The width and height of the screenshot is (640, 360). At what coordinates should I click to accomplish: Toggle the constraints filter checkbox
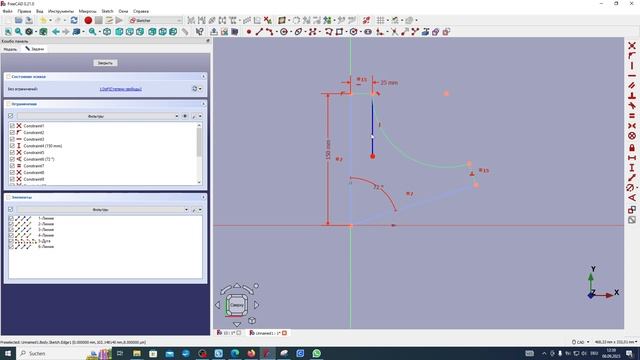pos(11,116)
